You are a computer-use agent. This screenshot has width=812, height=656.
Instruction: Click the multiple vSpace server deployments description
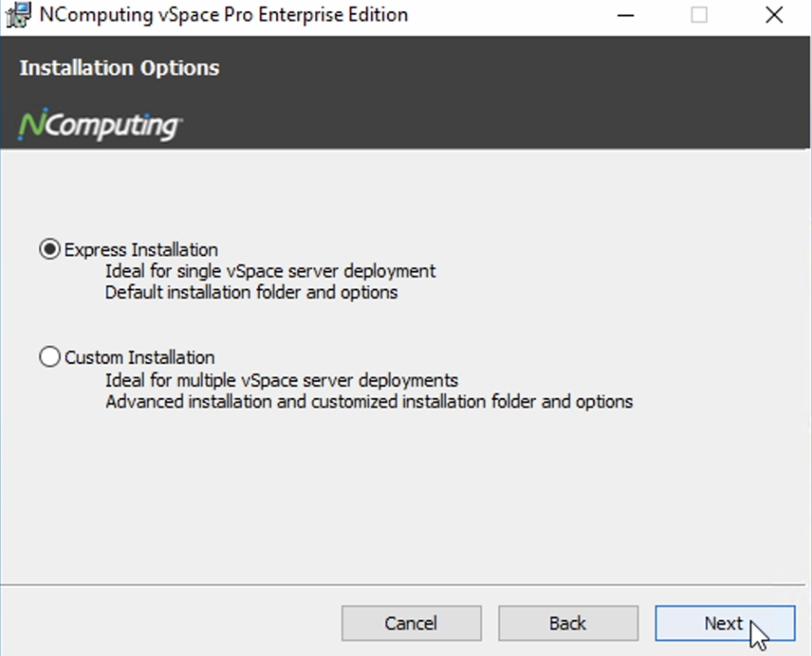tap(282, 380)
